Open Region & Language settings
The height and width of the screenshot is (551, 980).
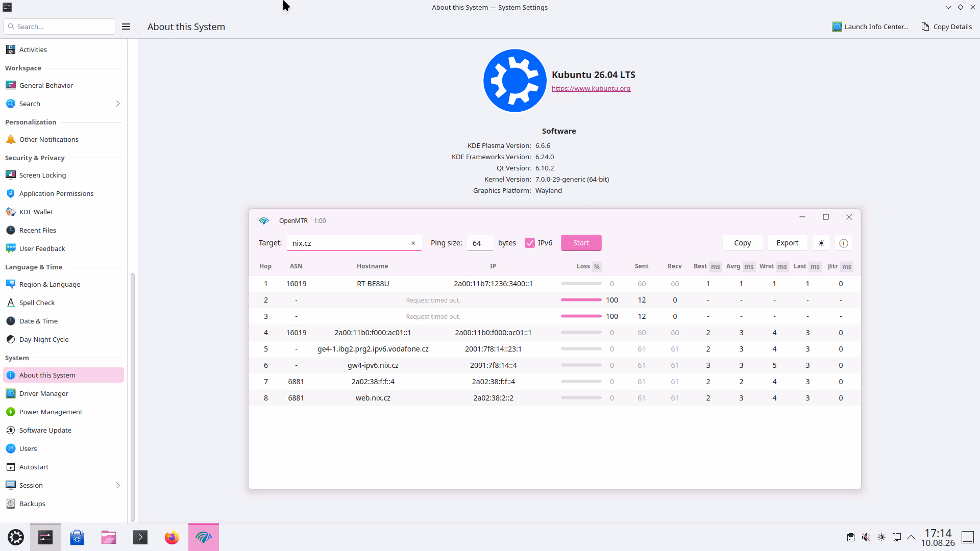click(63, 284)
